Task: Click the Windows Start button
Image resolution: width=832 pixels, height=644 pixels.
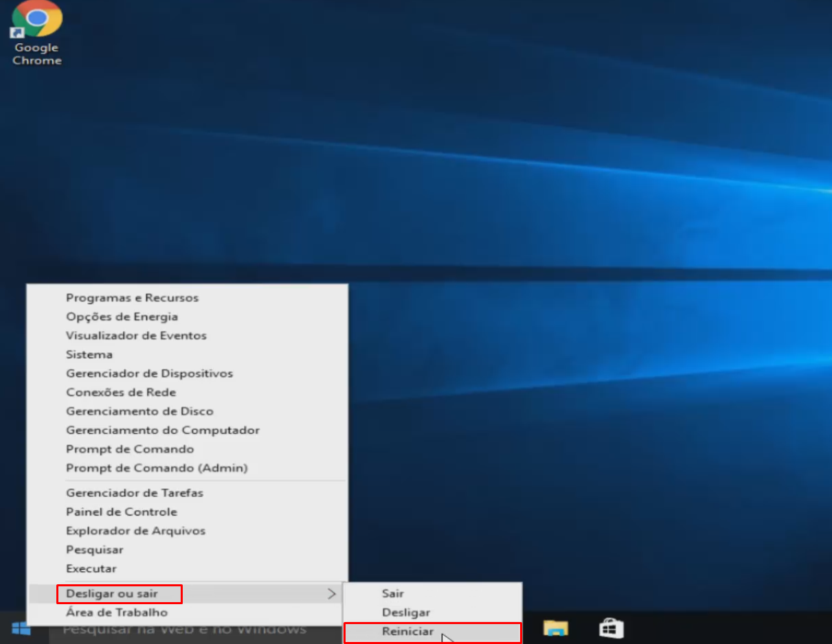Action: [21, 628]
